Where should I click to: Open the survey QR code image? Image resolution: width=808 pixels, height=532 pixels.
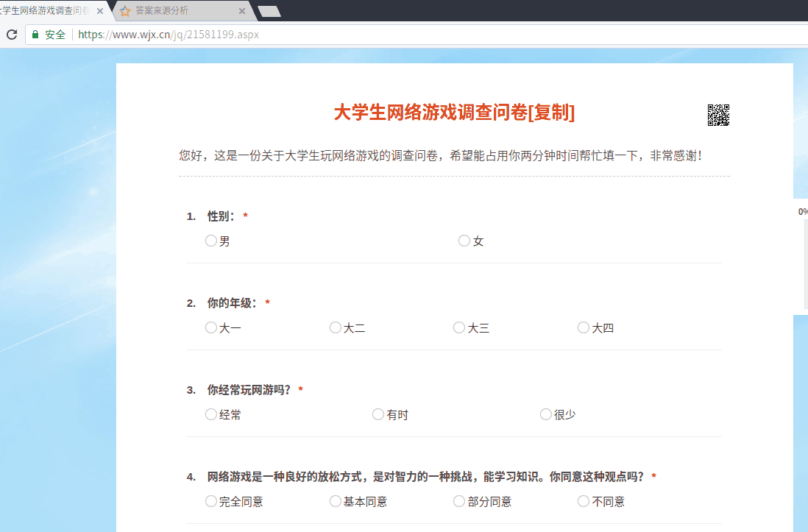click(718, 115)
